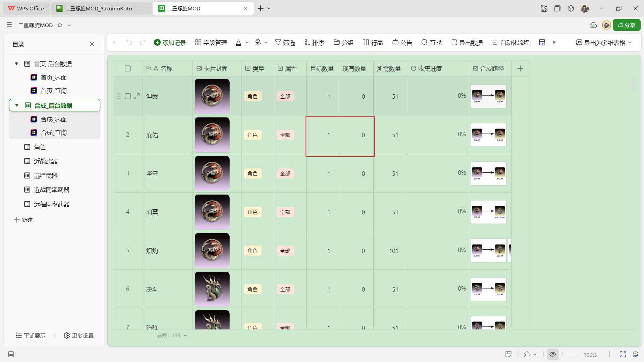This screenshot has height=362, width=644.
Task: Click the green 分享 button
Action: [x=627, y=25]
